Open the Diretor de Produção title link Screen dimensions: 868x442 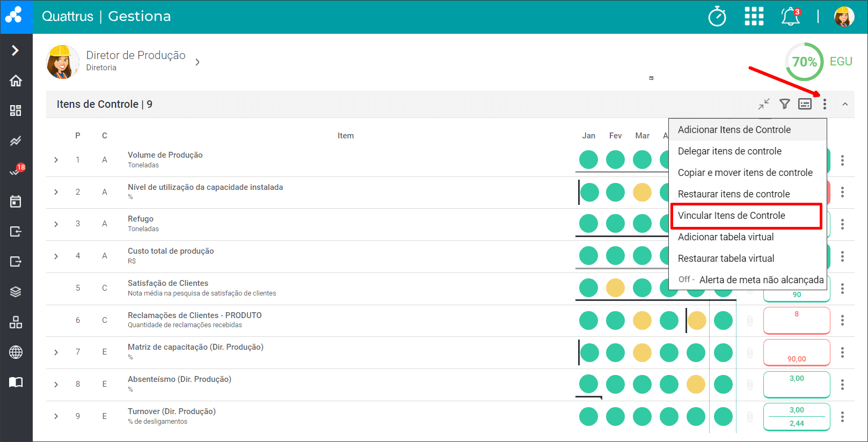[136, 55]
